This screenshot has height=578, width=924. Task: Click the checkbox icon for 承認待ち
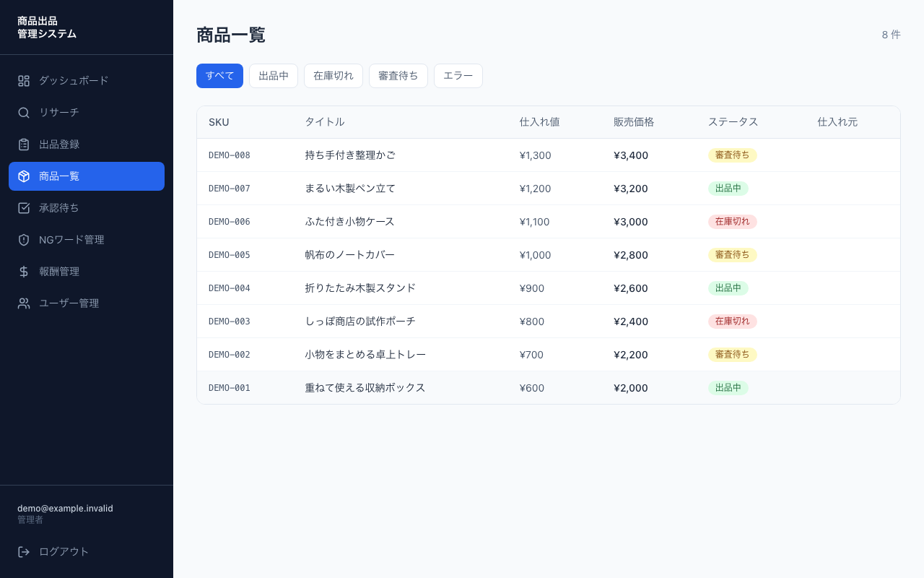pos(24,208)
